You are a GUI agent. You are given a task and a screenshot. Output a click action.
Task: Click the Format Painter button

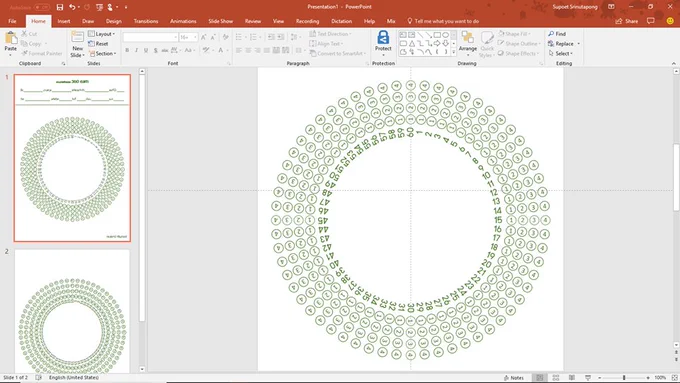[42, 53]
